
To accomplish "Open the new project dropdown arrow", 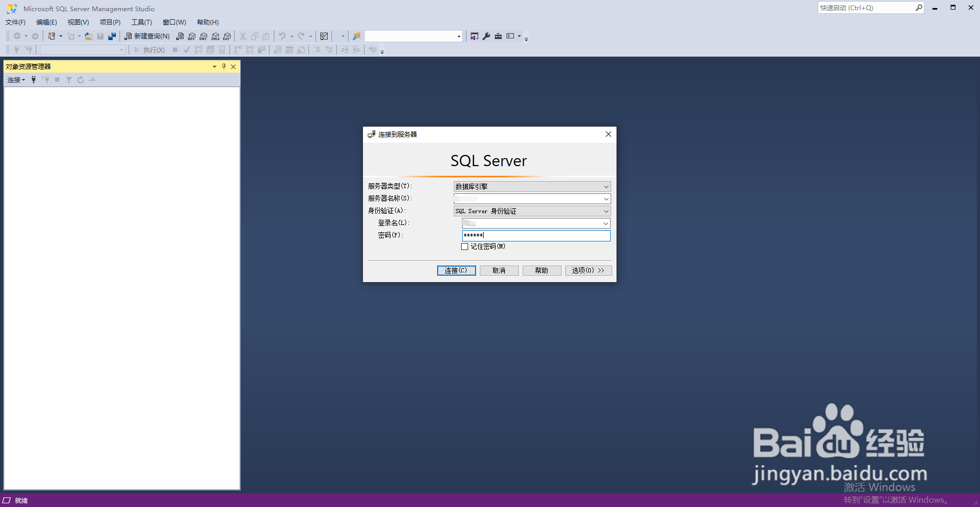I will 60,36.
